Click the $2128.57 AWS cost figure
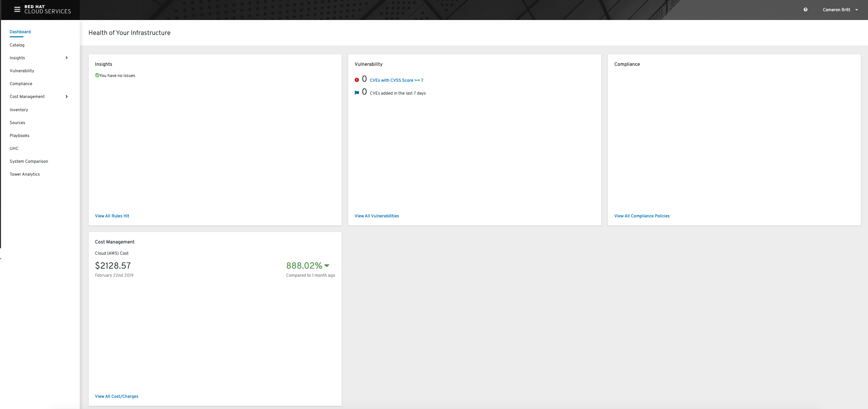 click(113, 266)
